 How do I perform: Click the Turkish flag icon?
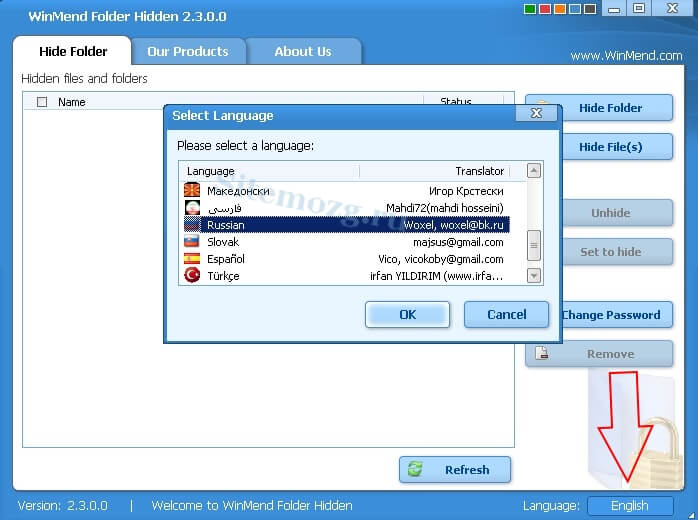[x=192, y=276]
